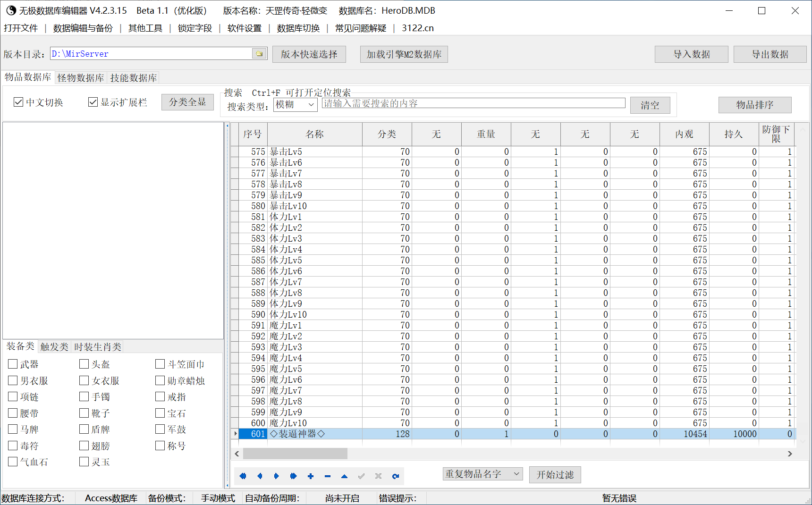
Task: Insert new record with plus icon
Action: 311,476
